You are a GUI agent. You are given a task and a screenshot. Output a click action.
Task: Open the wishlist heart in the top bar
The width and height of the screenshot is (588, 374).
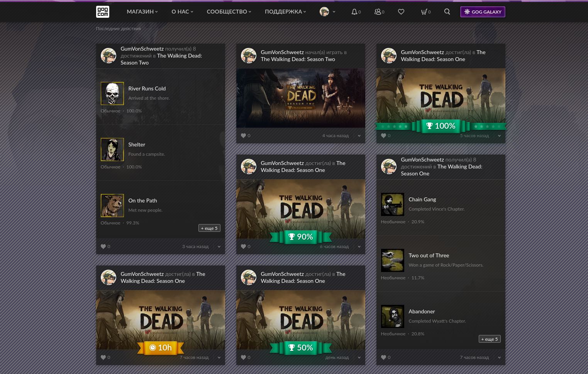click(401, 12)
